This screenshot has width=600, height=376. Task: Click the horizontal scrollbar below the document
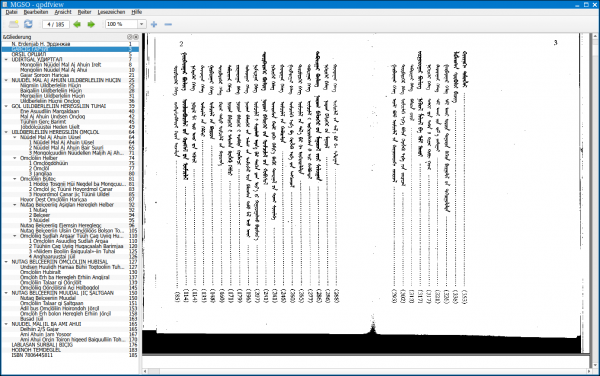(x=367, y=371)
